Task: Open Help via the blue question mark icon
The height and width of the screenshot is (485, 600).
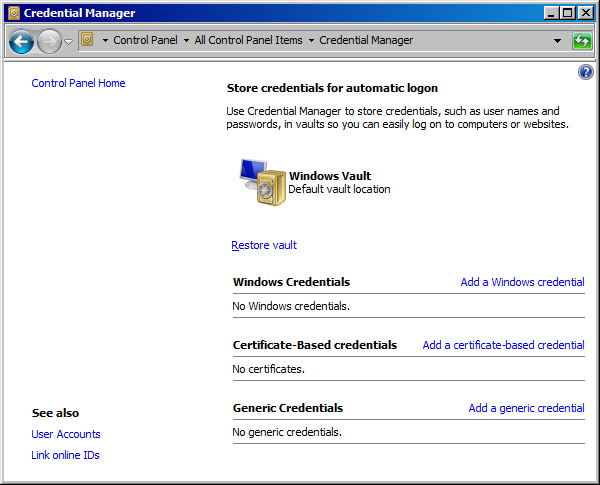Action: point(586,73)
